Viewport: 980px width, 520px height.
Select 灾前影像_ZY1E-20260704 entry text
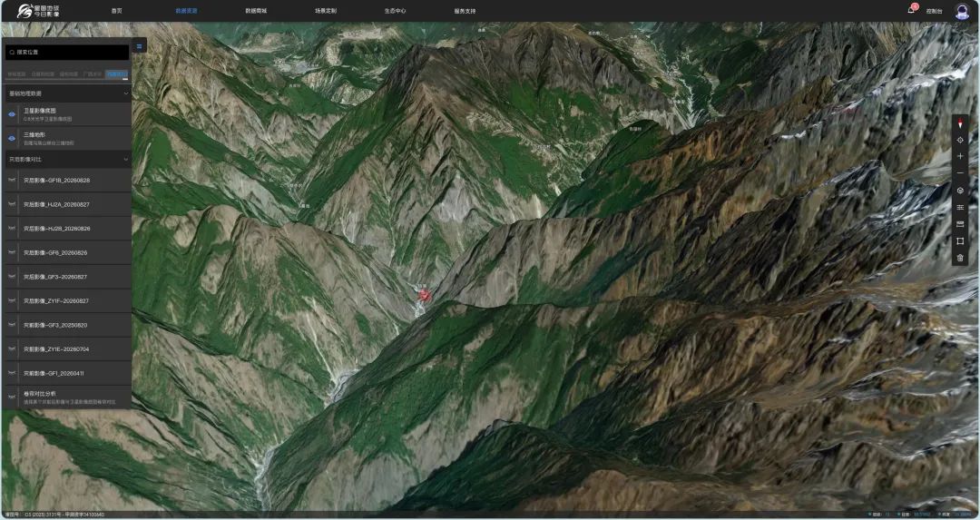(x=56, y=348)
